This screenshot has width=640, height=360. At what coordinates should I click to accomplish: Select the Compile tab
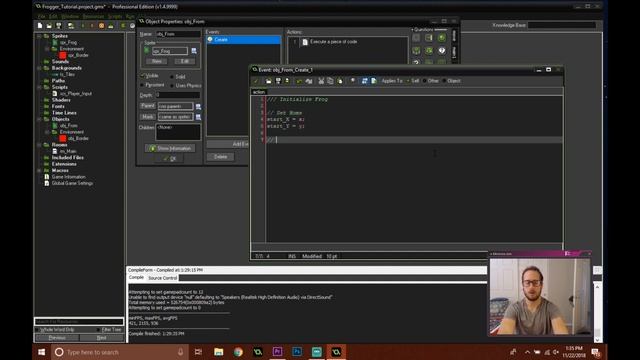click(x=136, y=278)
